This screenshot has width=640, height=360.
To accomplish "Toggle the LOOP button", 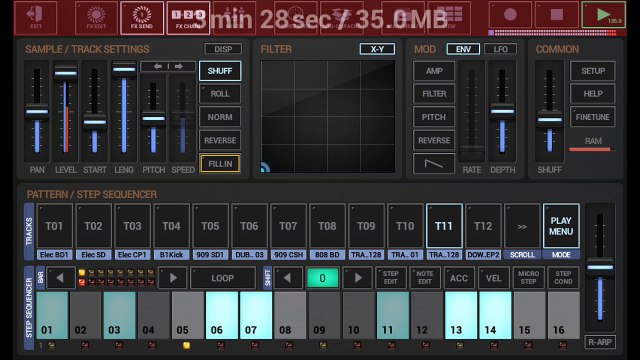I will (223, 278).
